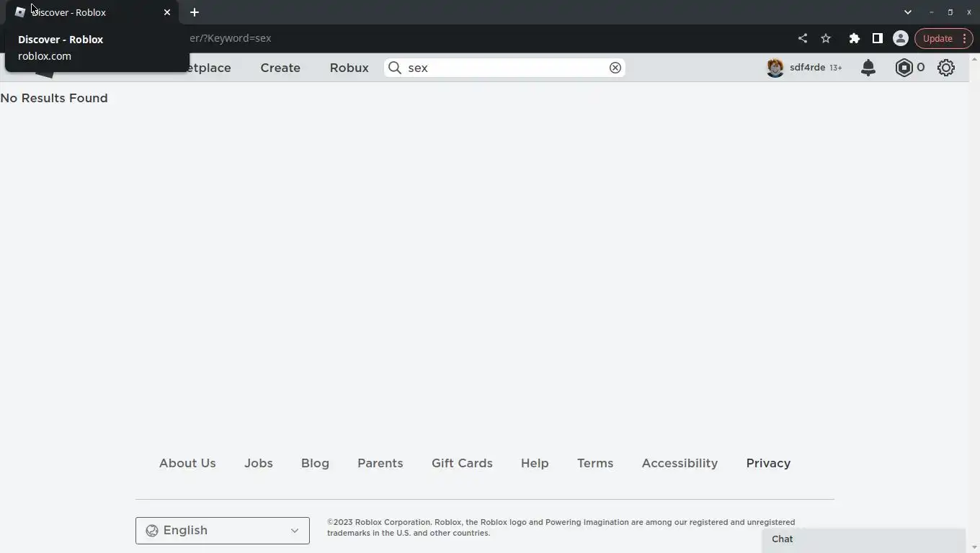Expand the English language dropdown

coord(222,531)
